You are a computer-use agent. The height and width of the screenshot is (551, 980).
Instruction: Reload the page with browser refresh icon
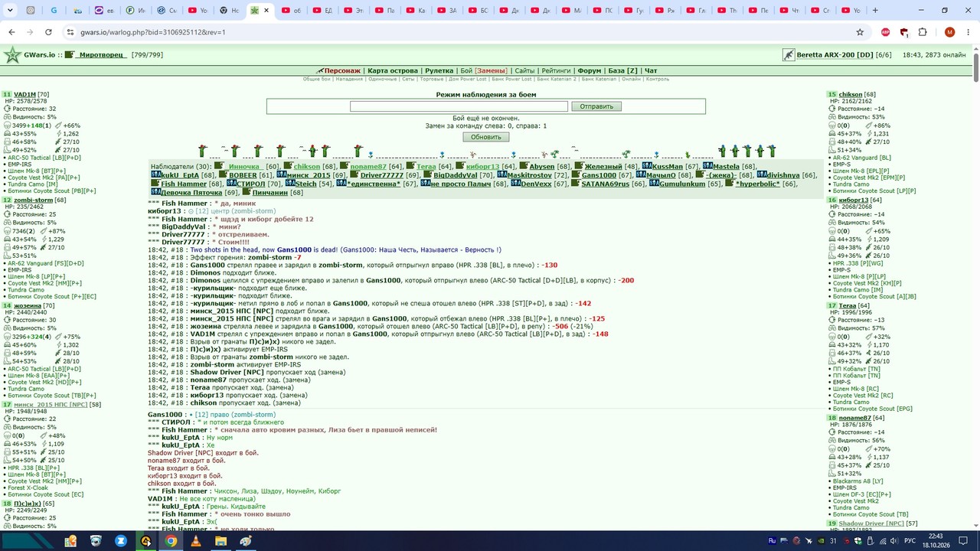pyautogui.click(x=48, y=32)
